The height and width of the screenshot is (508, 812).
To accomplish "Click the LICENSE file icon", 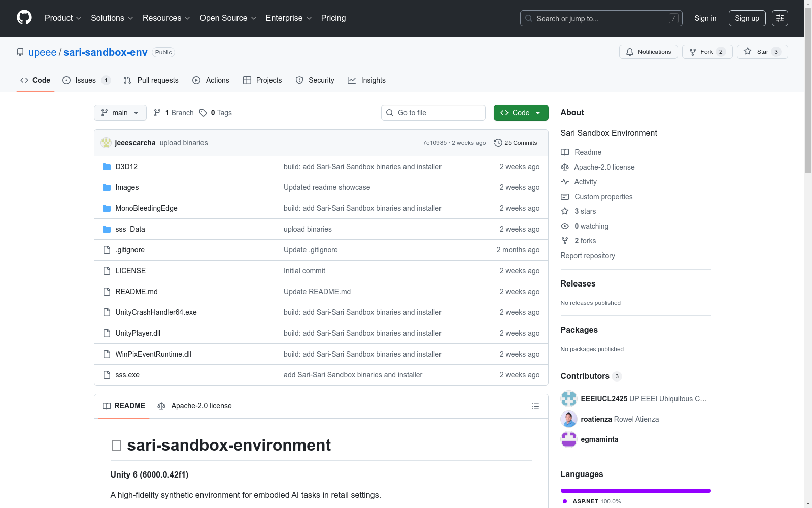I will tap(107, 271).
